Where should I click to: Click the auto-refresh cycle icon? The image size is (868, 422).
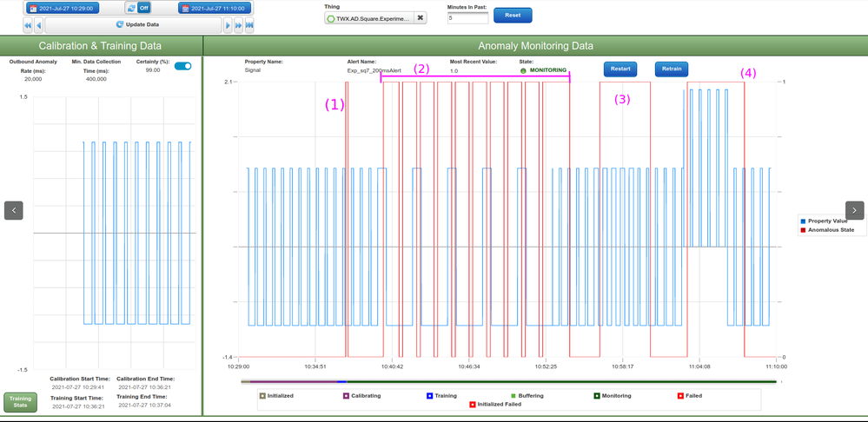pyautogui.click(x=131, y=8)
